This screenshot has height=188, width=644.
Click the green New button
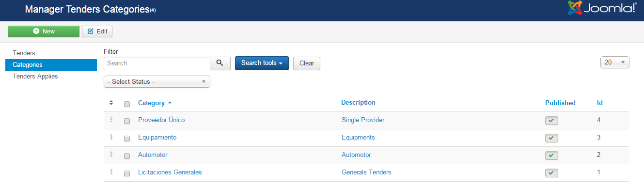(x=44, y=31)
